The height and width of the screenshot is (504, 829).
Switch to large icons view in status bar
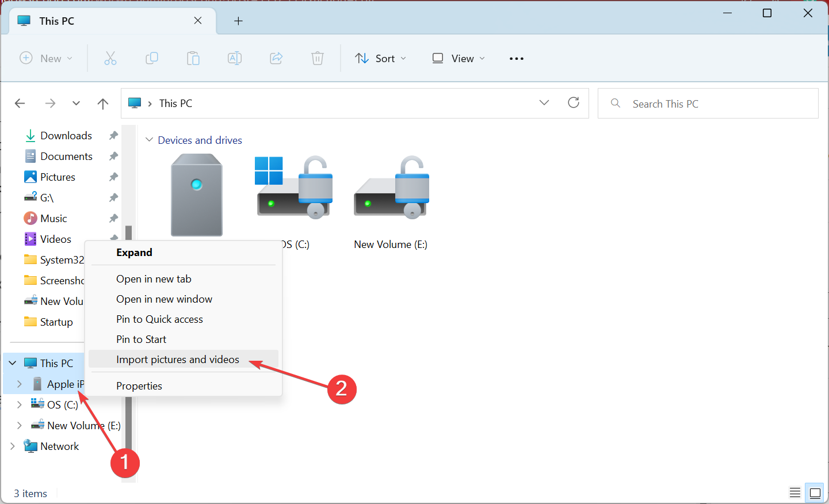point(815,492)
